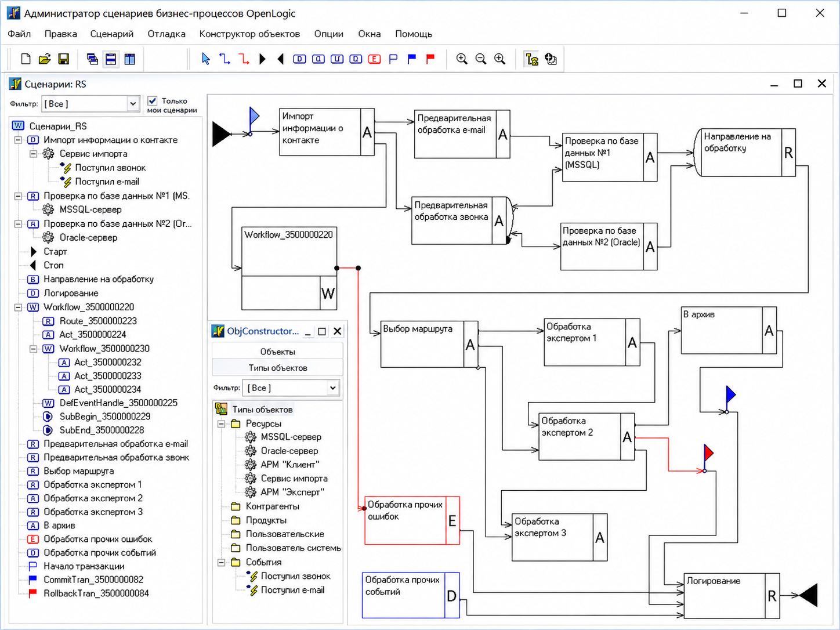
Task: Zoom out with the minus magnifier icon
Action: coord(481,59)
